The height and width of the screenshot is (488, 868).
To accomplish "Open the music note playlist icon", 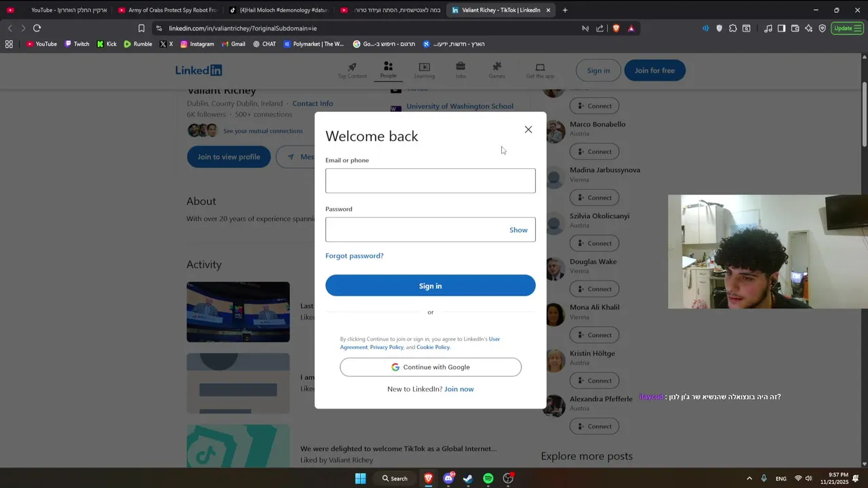I will click(768, 28).
